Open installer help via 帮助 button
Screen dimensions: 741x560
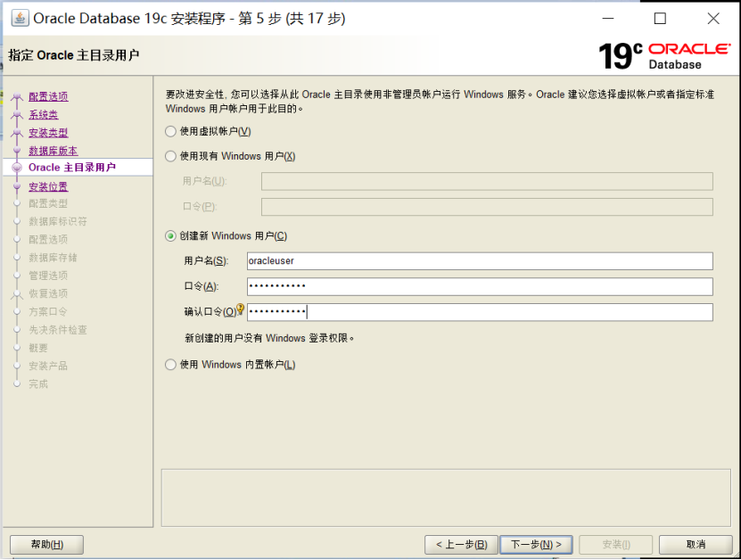point(45,544)
